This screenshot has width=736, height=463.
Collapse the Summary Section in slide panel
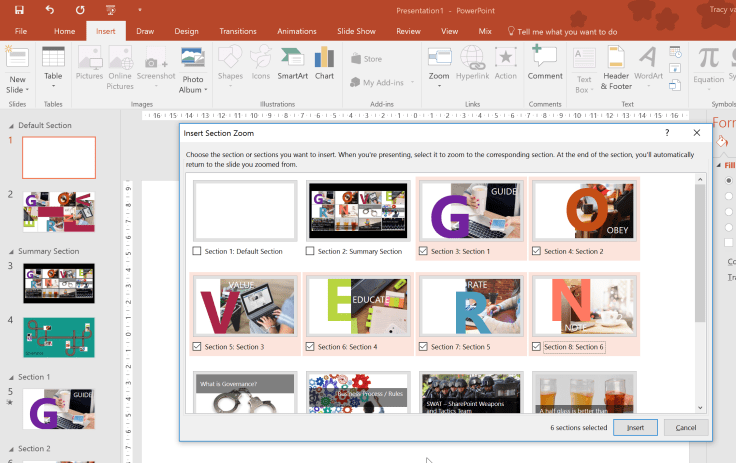click(x=12, y=251)
